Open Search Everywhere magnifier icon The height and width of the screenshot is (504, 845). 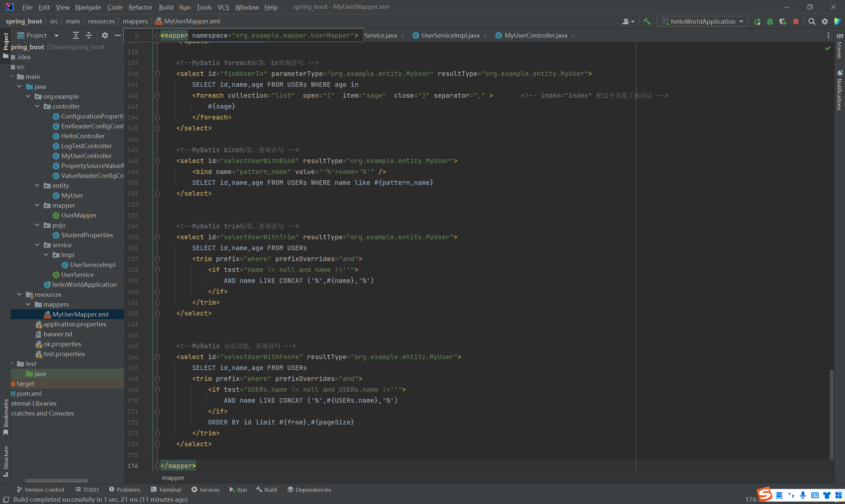(812, 22)
